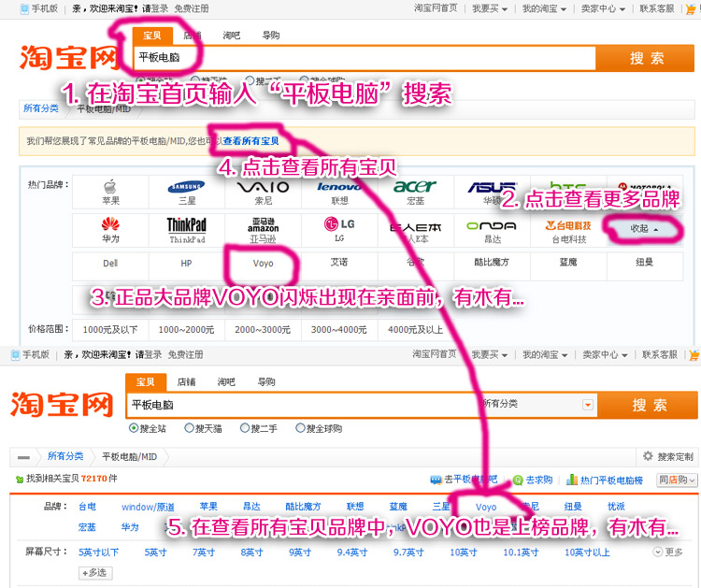Filter by 9.7英寸 screen size
The image size is (701, 588).
[408, 552]
